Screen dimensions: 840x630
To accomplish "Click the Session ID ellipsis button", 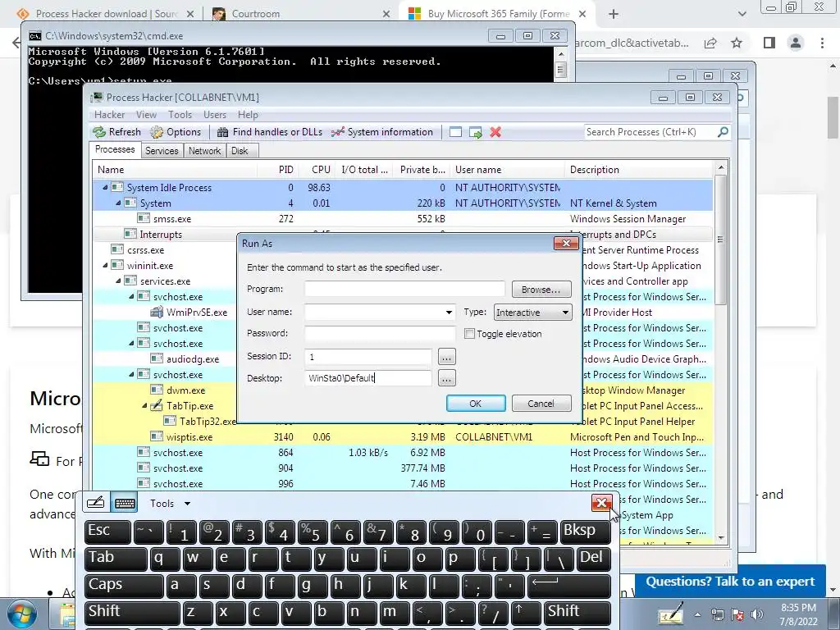I will (x=447, y=356).
